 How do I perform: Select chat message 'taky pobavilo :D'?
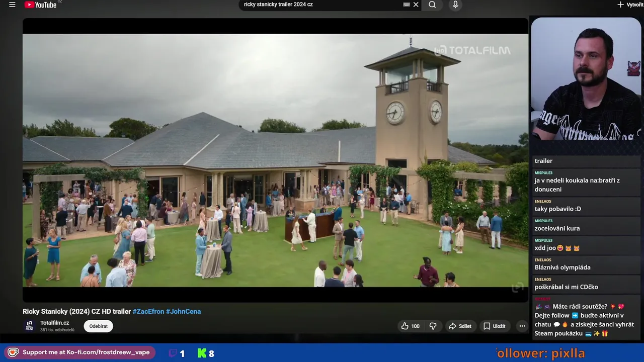pyautogui.click(x=557, y=209)
